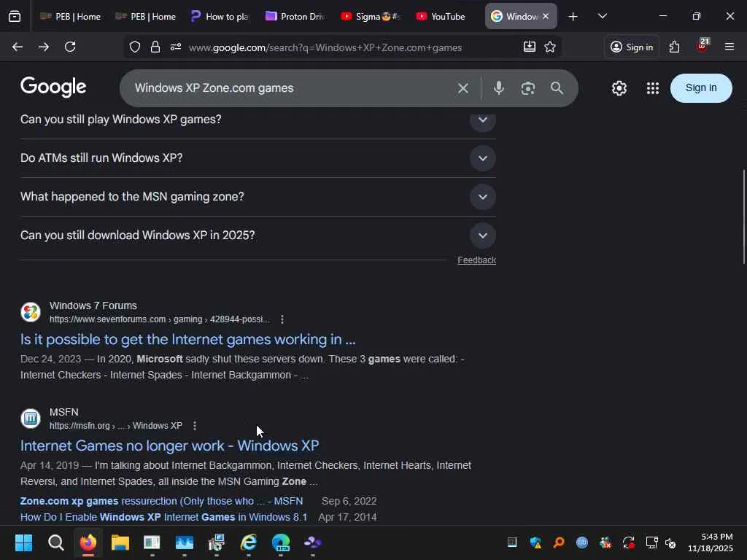Open the taskbar clock and date
747x560 pixels.
pos(711,542)
